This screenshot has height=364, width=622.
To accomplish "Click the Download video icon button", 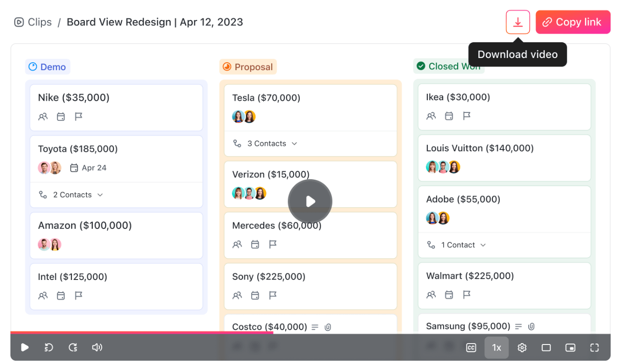I will 517,22.
